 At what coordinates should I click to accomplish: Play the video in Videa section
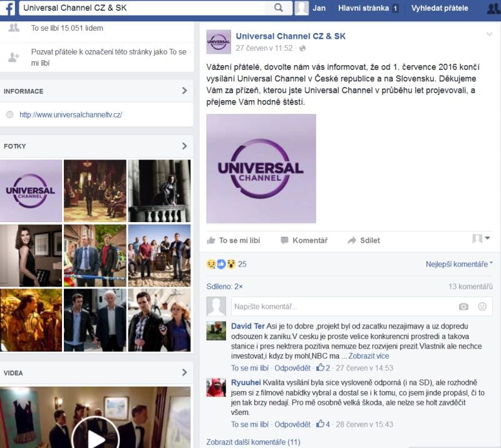coord(95,435)
